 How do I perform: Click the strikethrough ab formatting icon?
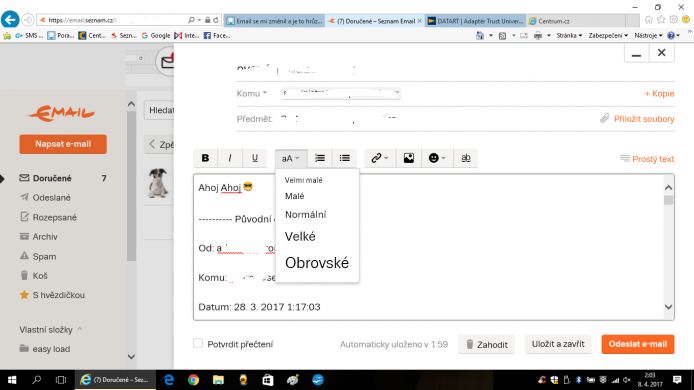tap(466, 158)
